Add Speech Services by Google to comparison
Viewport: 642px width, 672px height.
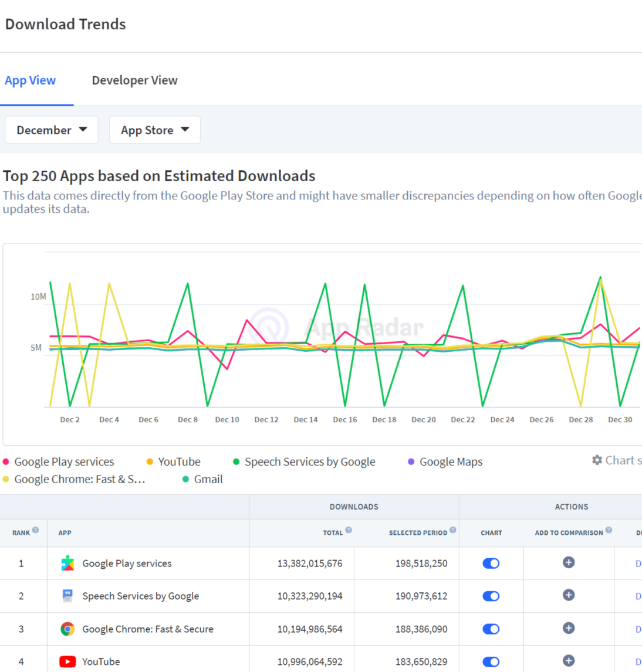569,595
